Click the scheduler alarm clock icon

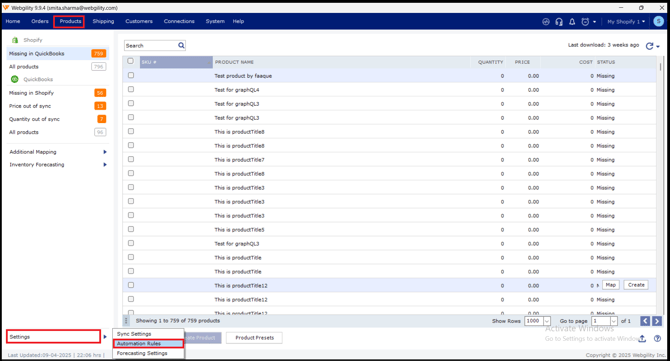point(585,22)
